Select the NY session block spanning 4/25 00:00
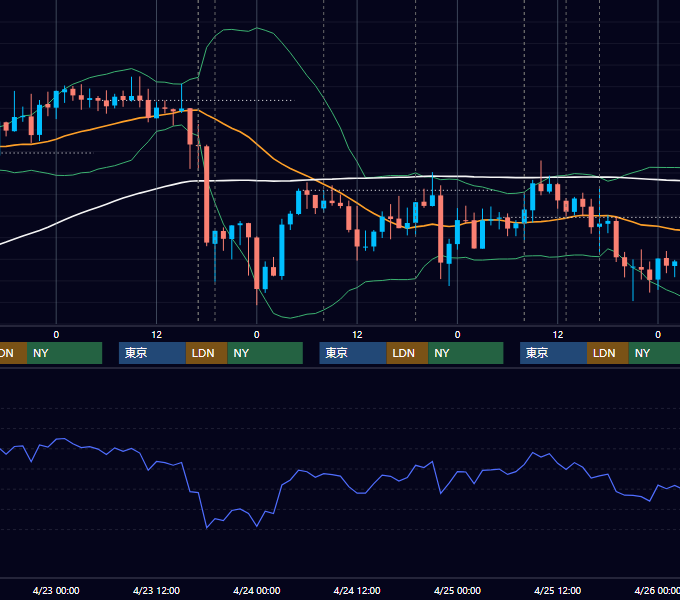This screenshot has height=600, width=680. [x=466, y=353]
